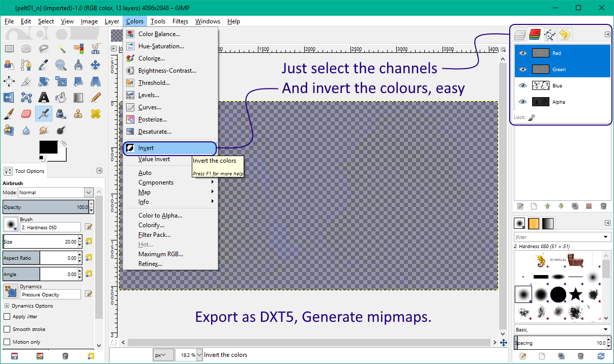Select the Heal tool bandage icon

[x=96, y=114]
